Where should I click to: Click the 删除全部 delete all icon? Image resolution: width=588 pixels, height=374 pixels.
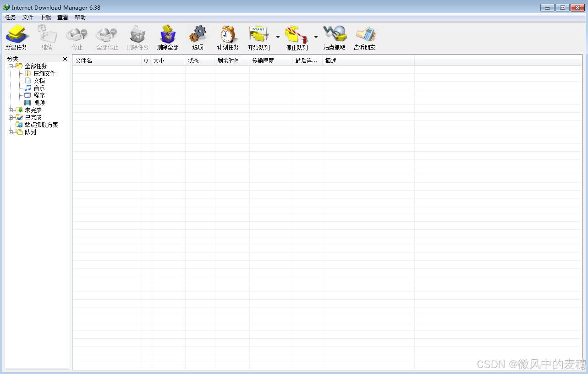click(x=168, y=34)
